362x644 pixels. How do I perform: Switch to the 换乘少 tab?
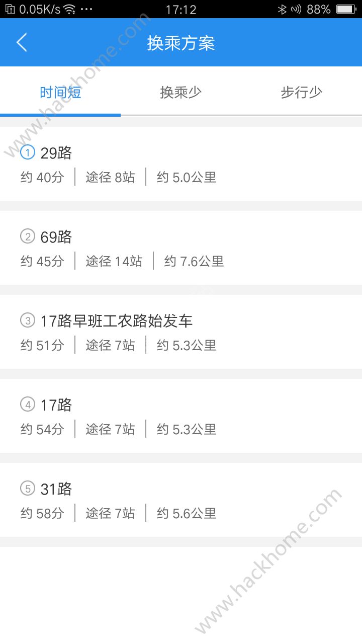coord(181,93)
